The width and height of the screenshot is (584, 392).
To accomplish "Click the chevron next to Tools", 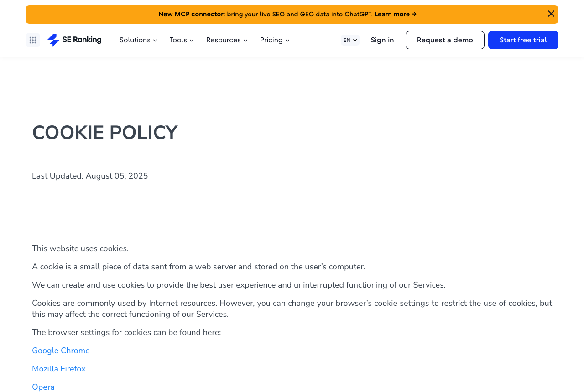I will (192, 41).
